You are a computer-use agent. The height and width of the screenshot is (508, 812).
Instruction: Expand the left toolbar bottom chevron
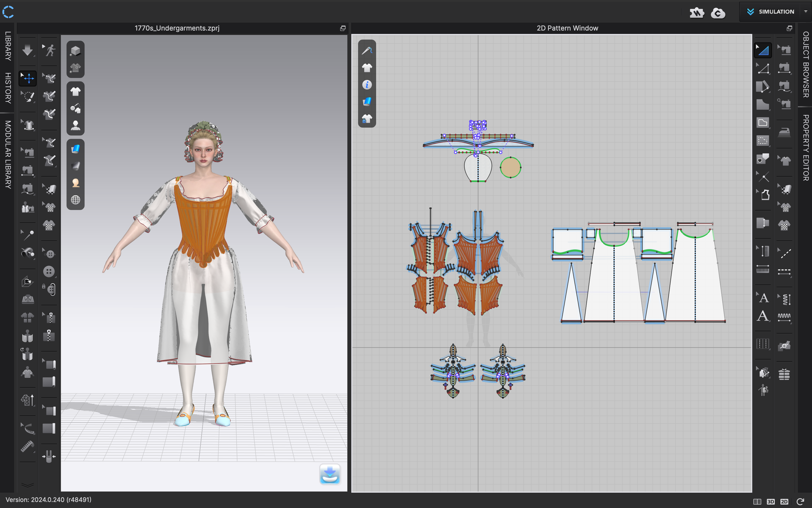(27, 485)
